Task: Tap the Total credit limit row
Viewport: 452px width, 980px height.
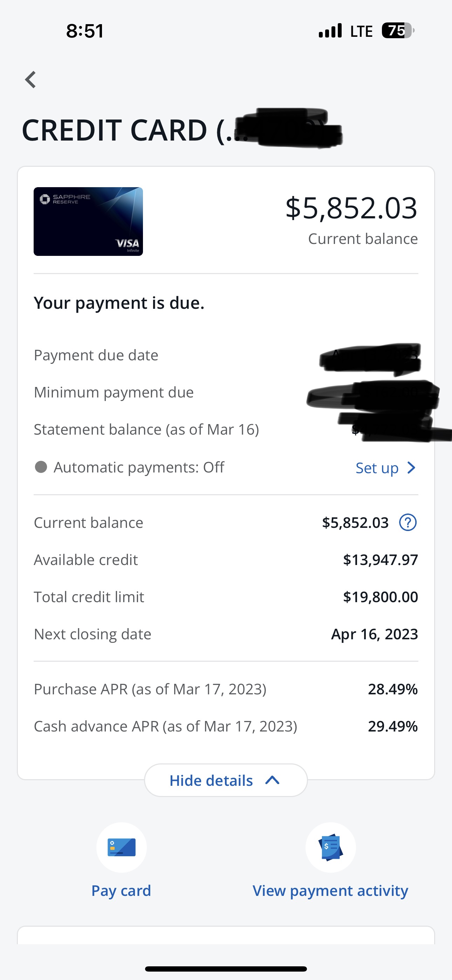Action: [226, 597]
